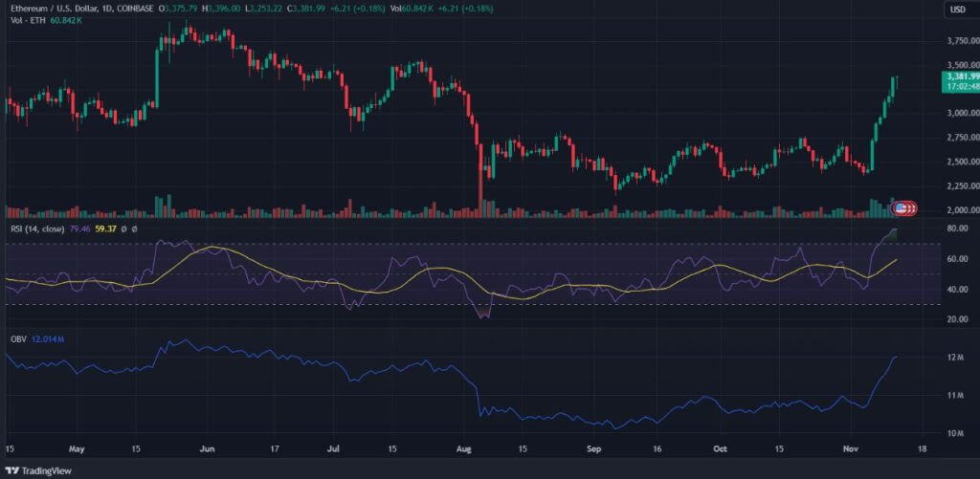Click the volume value 60.842K under the title

[65, 21]
